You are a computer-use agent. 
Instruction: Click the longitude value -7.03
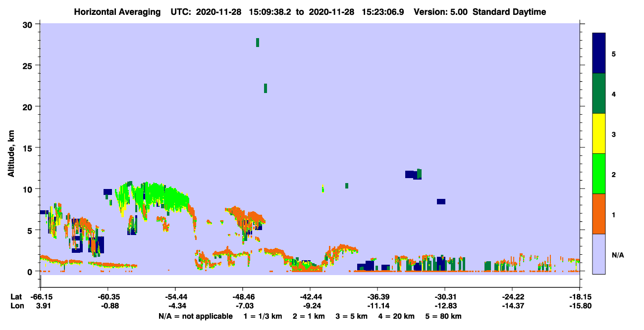point(243,306)
